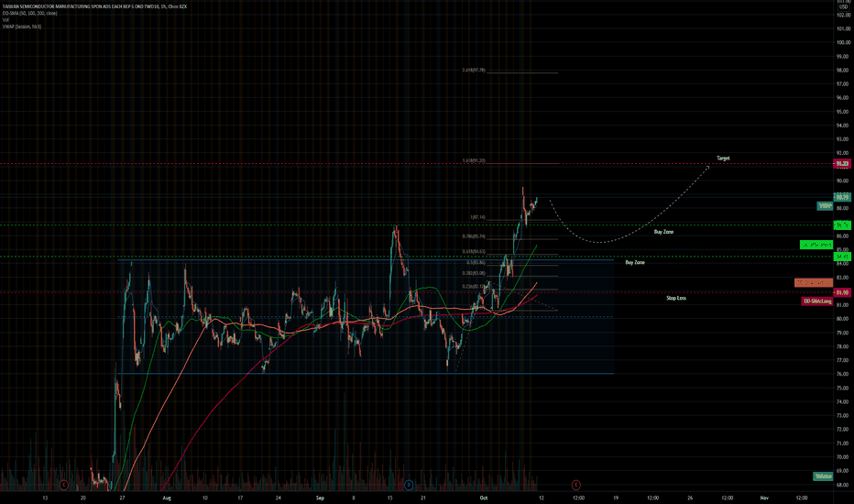Click the Stop Loss text label
This screenshot has width=854, height=504.
click(x=676, y=298)
